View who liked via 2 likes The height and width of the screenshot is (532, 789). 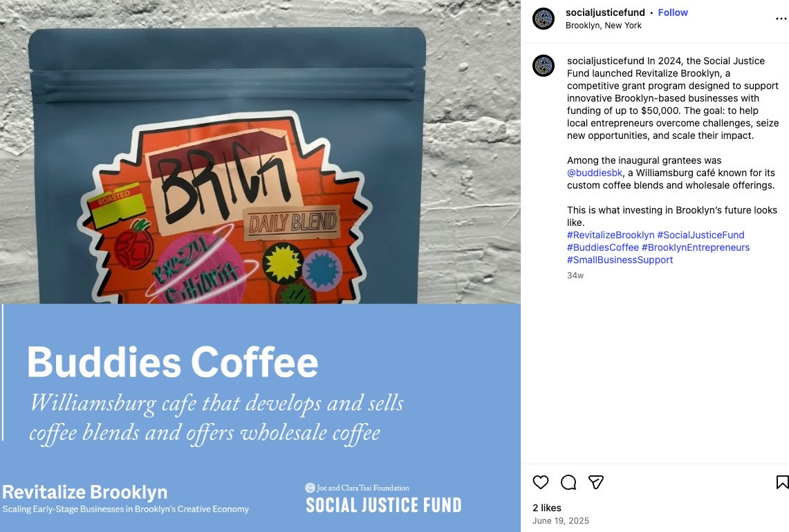tap(546, 508)
